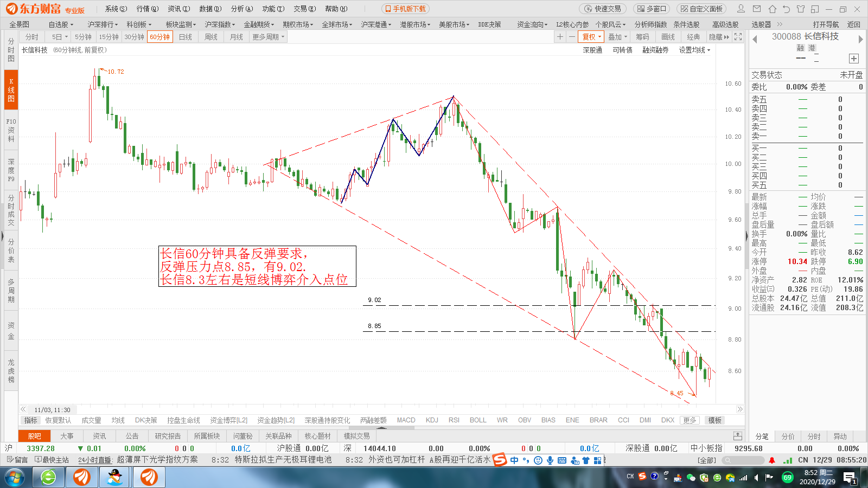Open the user account icon
This screenshot has height=488, width=868.
[x=741, y=9]
